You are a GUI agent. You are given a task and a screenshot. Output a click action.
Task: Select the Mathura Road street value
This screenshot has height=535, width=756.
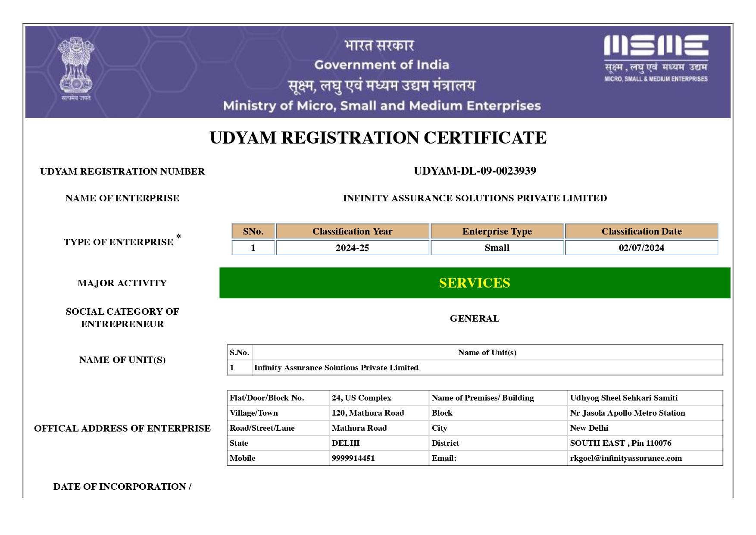pyautogui.click(x=359, y=428)
